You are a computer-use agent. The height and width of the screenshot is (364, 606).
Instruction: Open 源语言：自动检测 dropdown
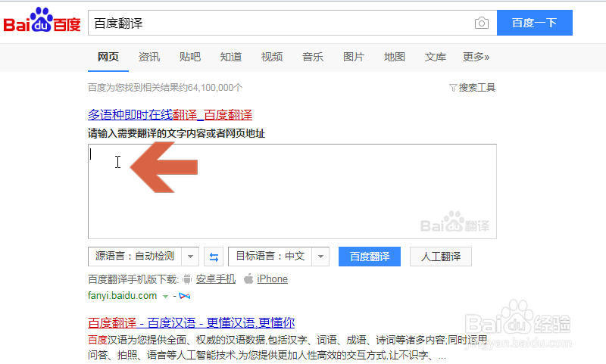143,257
